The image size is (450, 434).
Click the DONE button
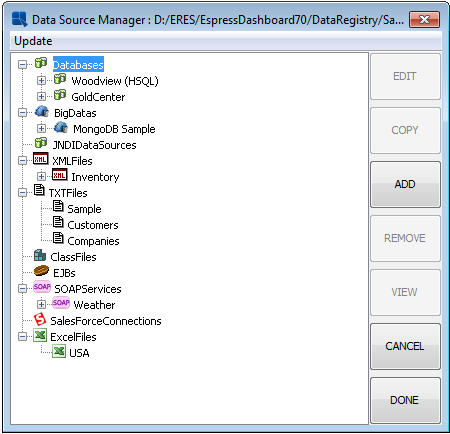405,400
